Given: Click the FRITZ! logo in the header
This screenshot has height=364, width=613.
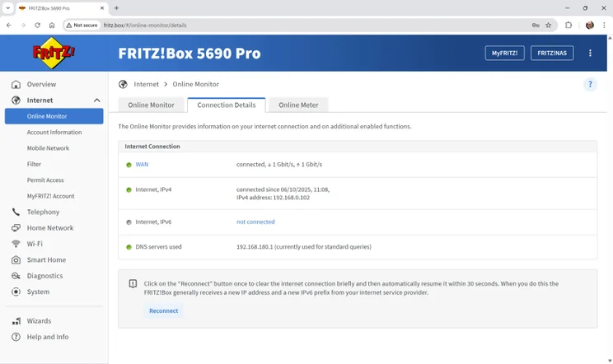Looking at the screenshot, I should pos(54,54).
